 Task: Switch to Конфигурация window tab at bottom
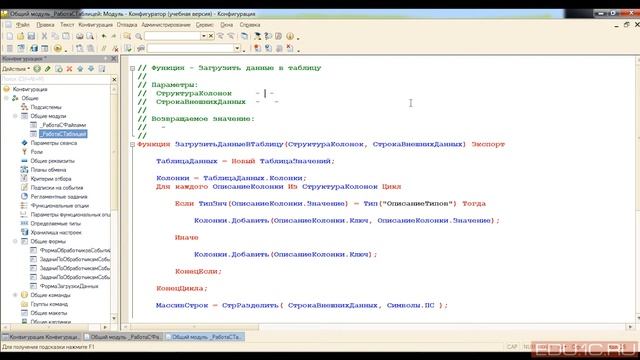tap(40, 337)
